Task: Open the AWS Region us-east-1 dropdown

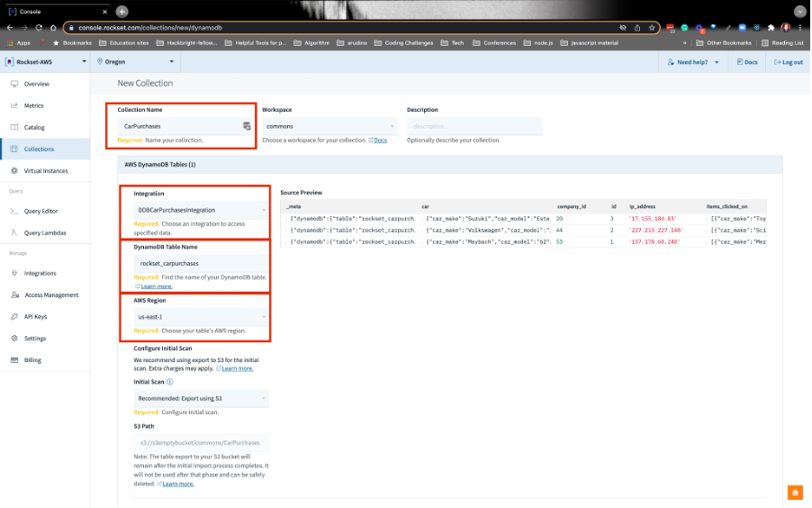Action: pos(202,317)
